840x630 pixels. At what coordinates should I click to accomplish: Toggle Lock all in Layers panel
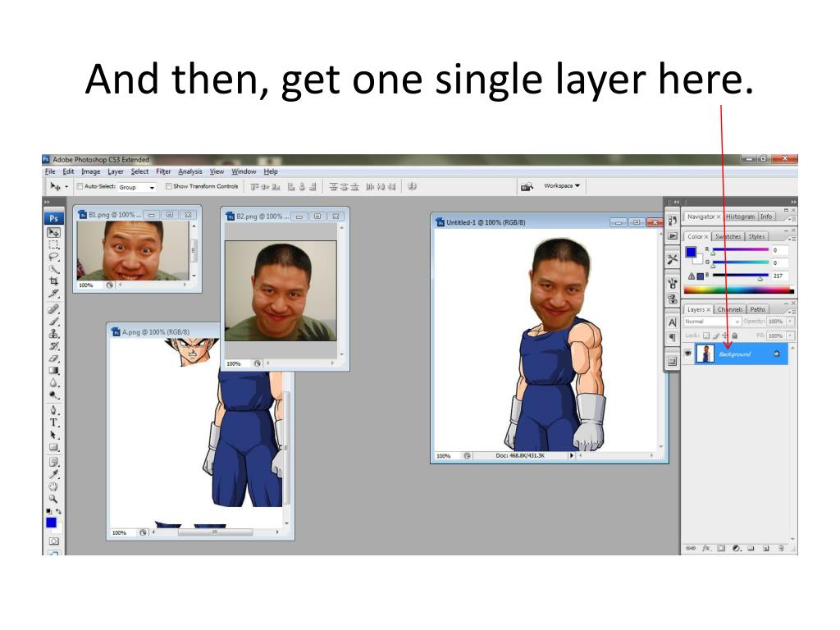coord(734,336)
